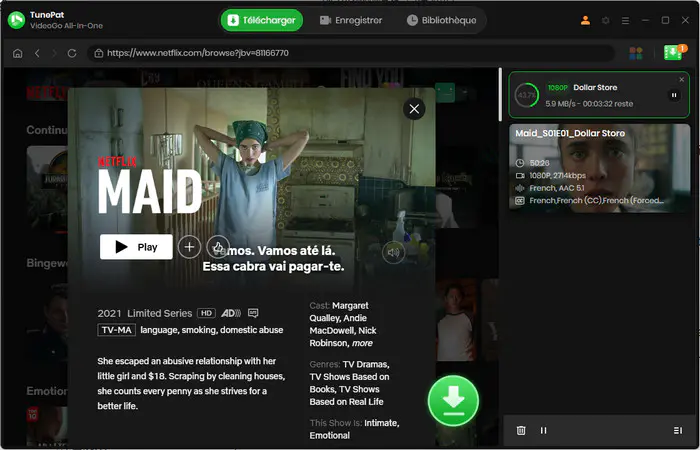
Task: Delete all tasks with trash icon
Action: coord(521,430)
